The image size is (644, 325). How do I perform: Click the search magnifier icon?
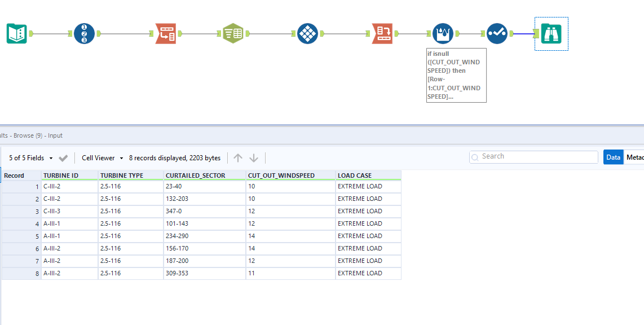pyautogui.click(x=474, y=156)
